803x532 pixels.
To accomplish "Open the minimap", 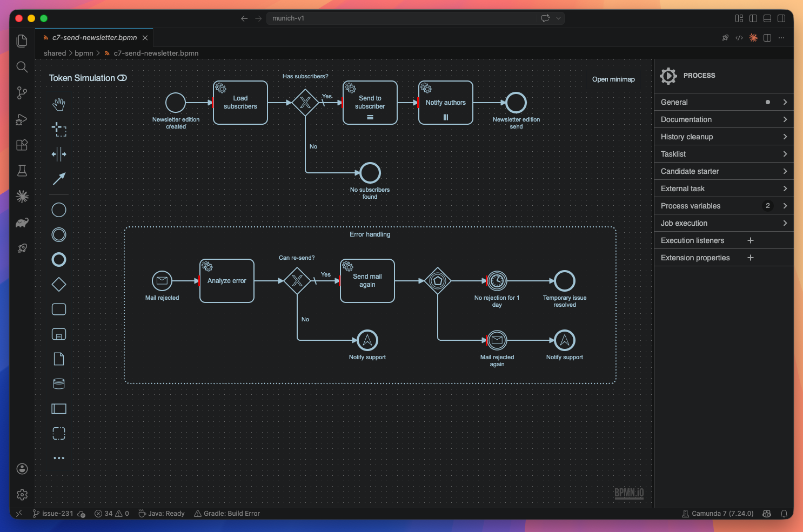I will (613, 79).
